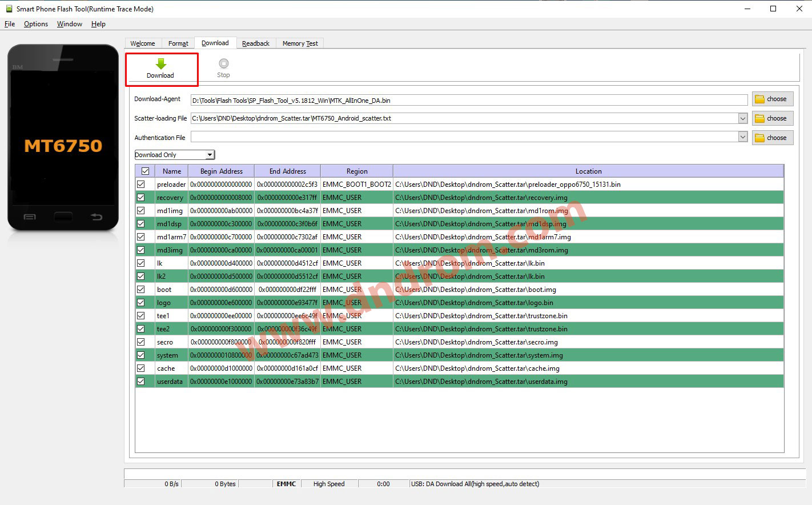Disable the userdata partition checkbox
Screen dimensions: 812x505
(142, 381)
